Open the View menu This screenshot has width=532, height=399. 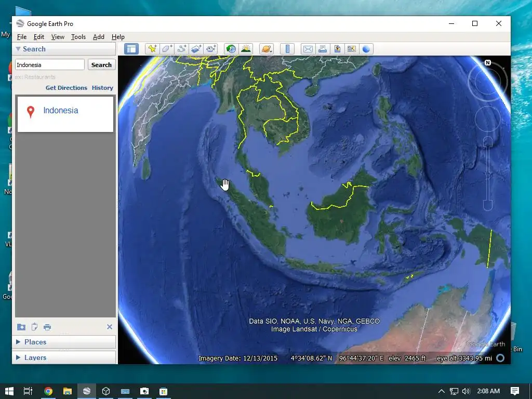tap(58, 37)
